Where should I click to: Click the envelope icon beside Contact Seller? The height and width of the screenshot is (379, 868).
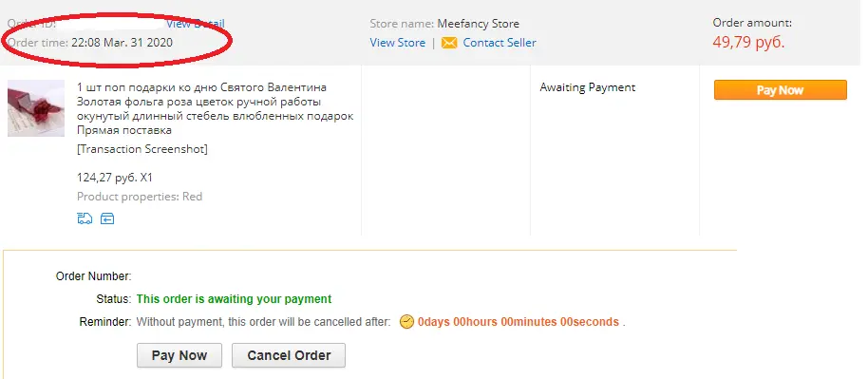tap(449, 43)
